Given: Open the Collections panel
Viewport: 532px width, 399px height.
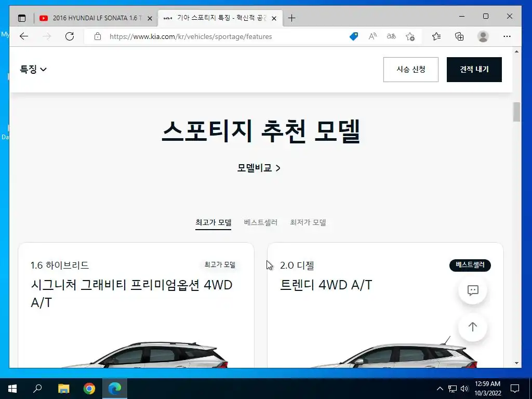Looking at the screenshot, I should [x=459, y=36].
